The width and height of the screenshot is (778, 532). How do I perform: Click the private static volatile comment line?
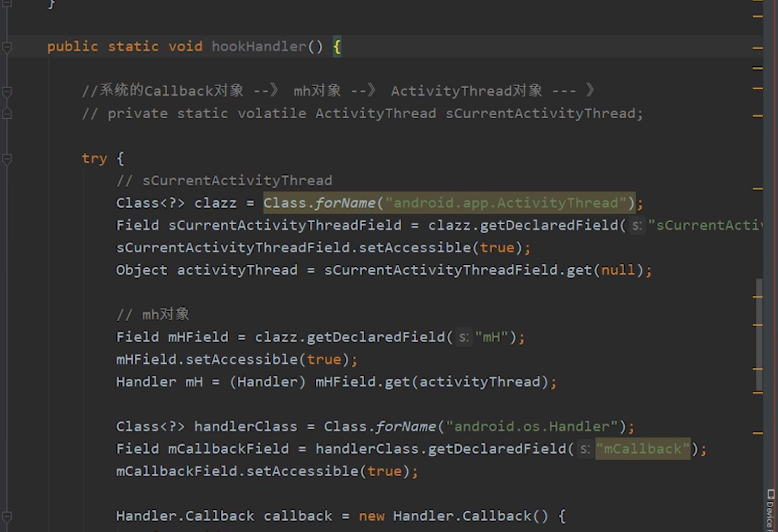(362, 113)
